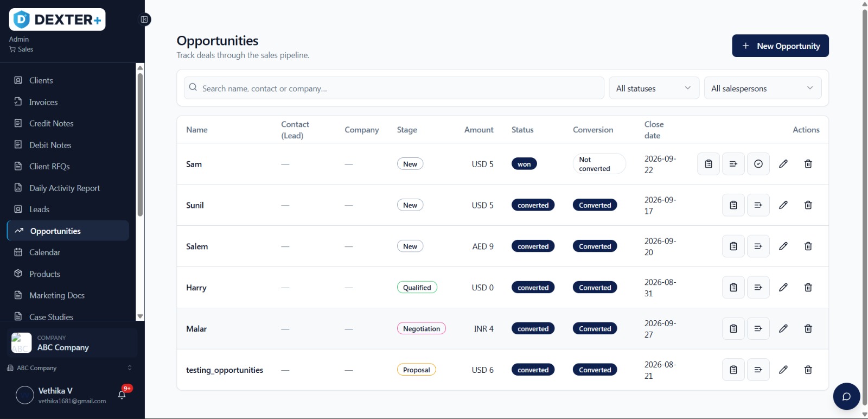The width and height of the screenshot is (868, 419).
Task: Edit the Harry opportunity
Action: tap(783, 288)
